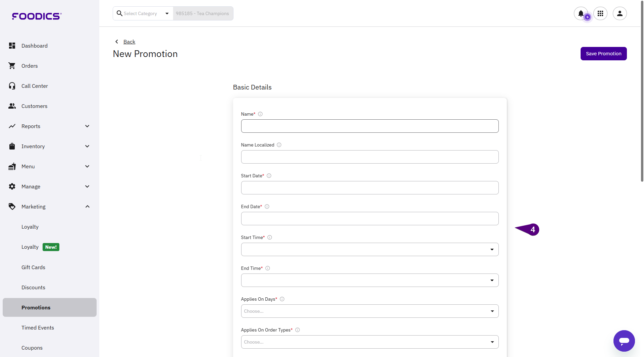Click the info icon beside Name
The width and height of the screenshot is (644, 357).
click(260, 114)
